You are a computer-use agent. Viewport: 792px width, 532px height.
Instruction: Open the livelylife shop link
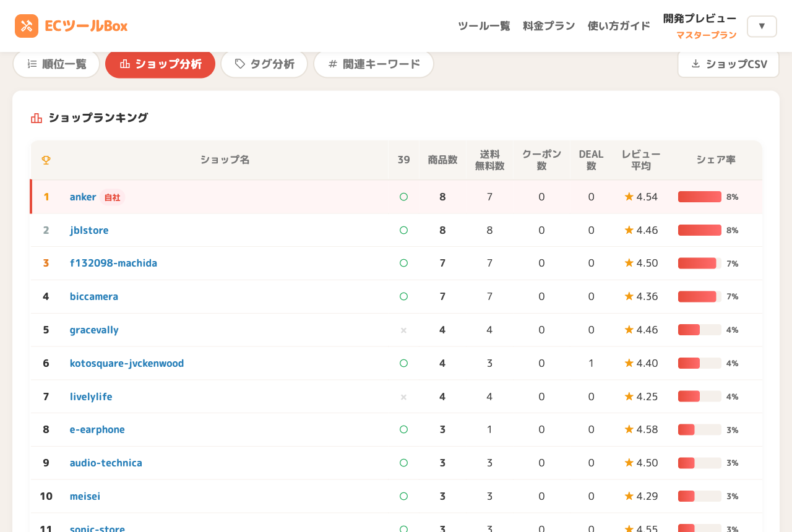click(91, 397)
